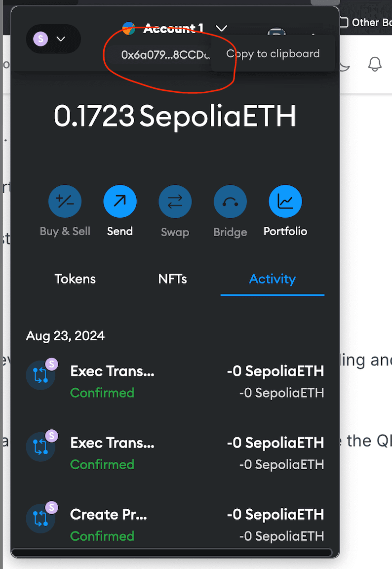This screenshot has height=569, width=392.
Task: Click the notification bell icon
Action: tap(375, 64)
